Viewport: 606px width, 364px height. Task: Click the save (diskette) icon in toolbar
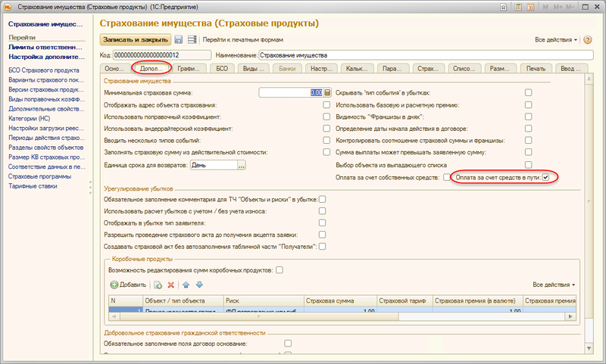coord(179,39)
